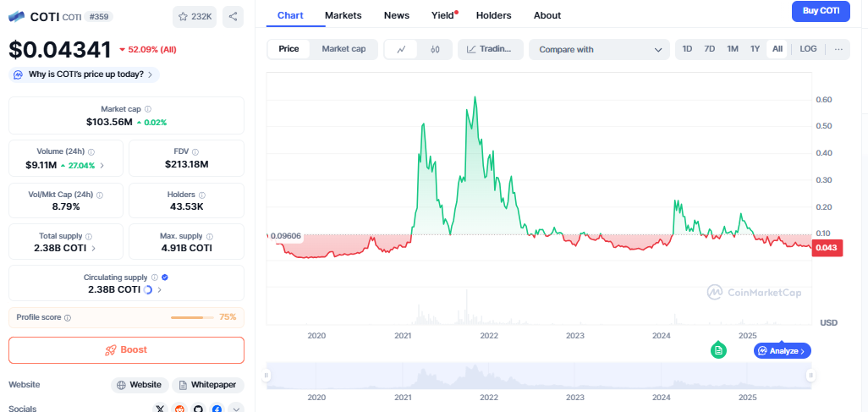The height and width of the screenshot is (412, 868).
Task: Set chart range to All
Action: point(777,49)
